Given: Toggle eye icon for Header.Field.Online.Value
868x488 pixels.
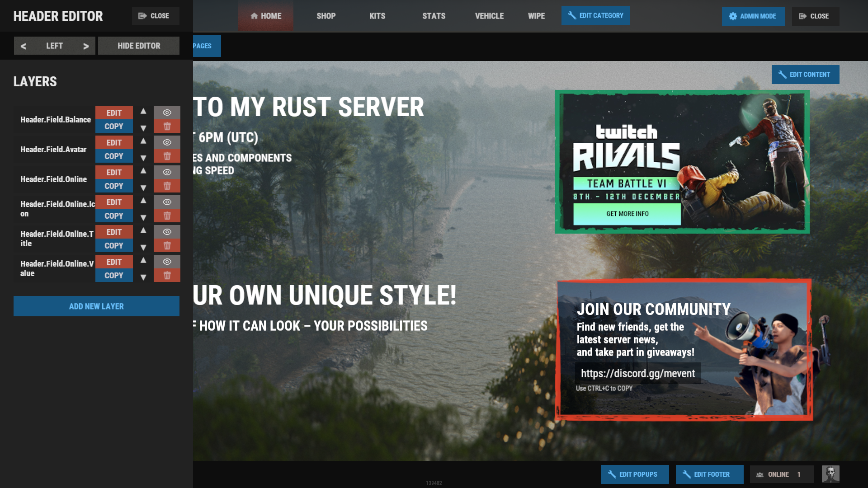Looking at the screenshot, I should point(167,262).
